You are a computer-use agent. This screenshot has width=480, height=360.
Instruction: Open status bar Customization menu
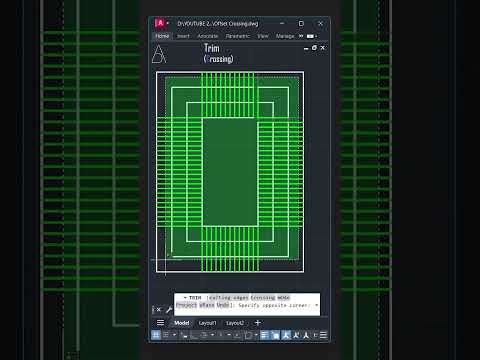coord(324,335)
